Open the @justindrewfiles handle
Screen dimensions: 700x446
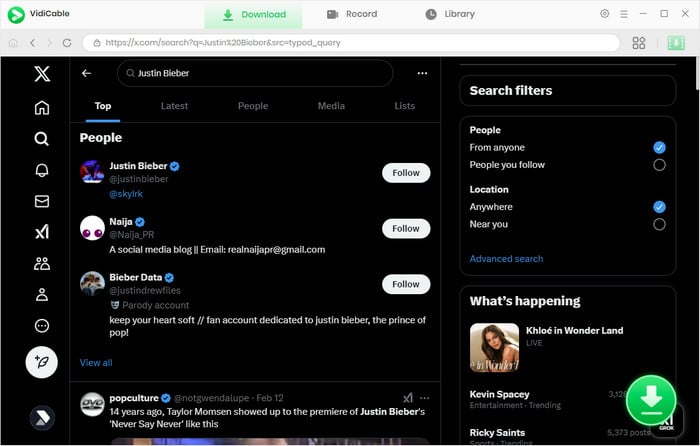[x=145, y=291]
